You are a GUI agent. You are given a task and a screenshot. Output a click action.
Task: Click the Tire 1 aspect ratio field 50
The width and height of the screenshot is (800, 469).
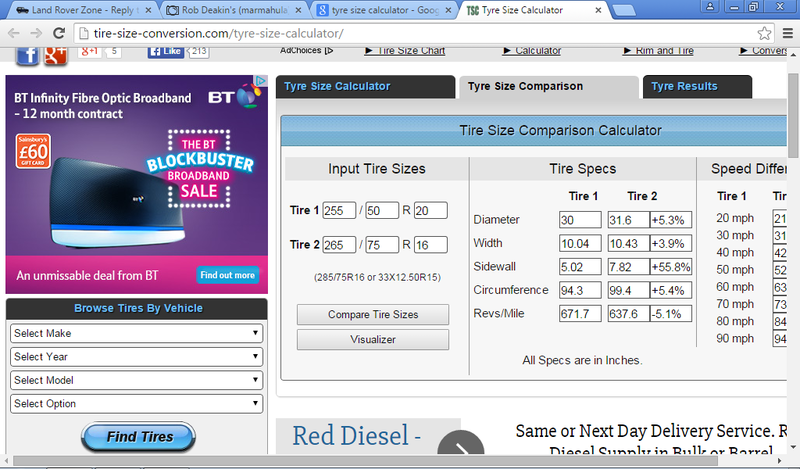point(382,210)
